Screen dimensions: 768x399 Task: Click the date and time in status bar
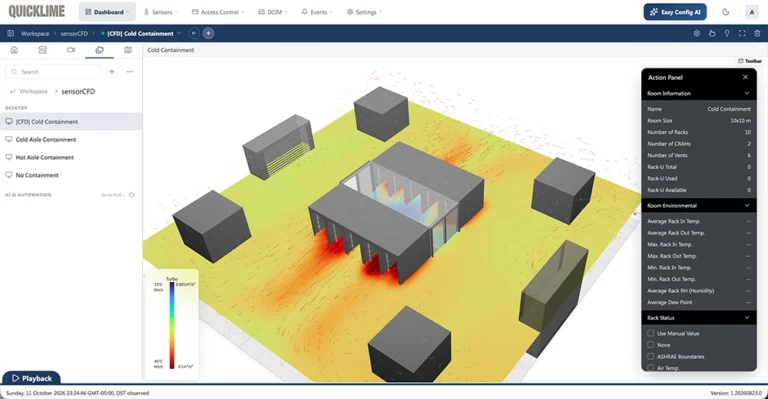pos(77,393)
